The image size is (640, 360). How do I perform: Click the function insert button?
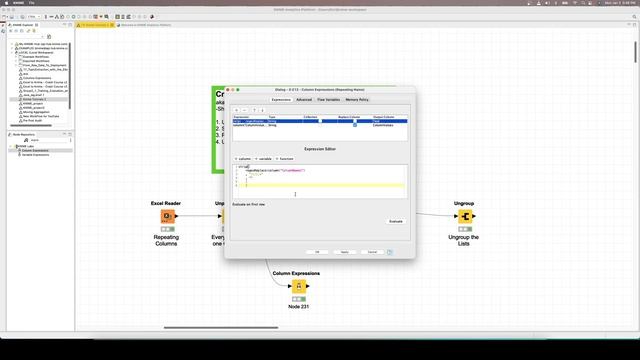pos(284,159)
